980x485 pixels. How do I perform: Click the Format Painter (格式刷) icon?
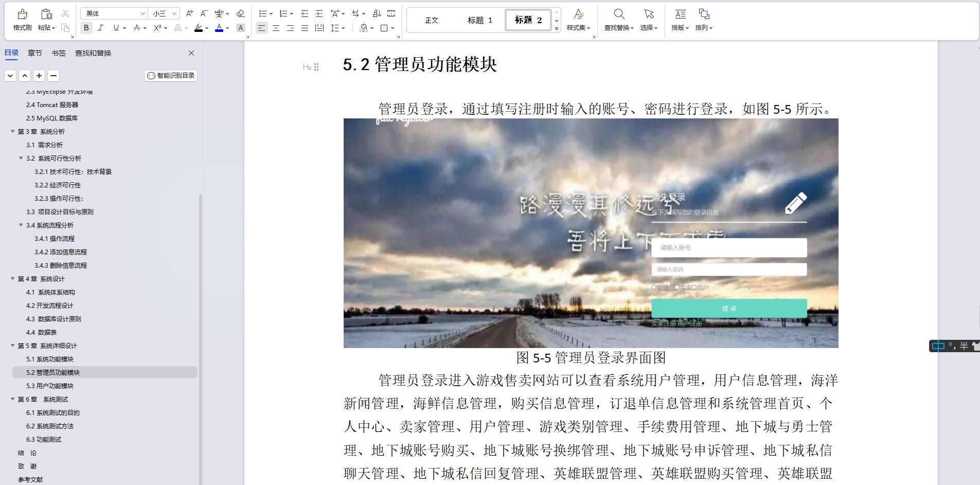(x=22, y=14)
